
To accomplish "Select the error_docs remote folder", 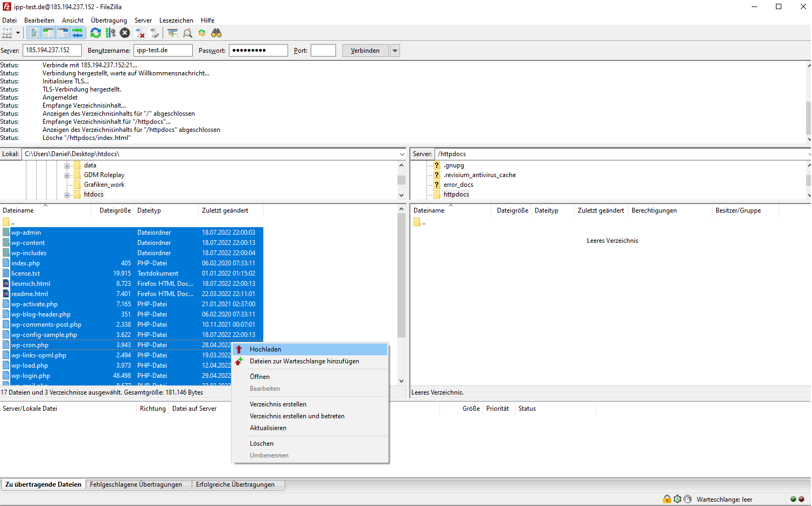I will [x=458, y=185].
